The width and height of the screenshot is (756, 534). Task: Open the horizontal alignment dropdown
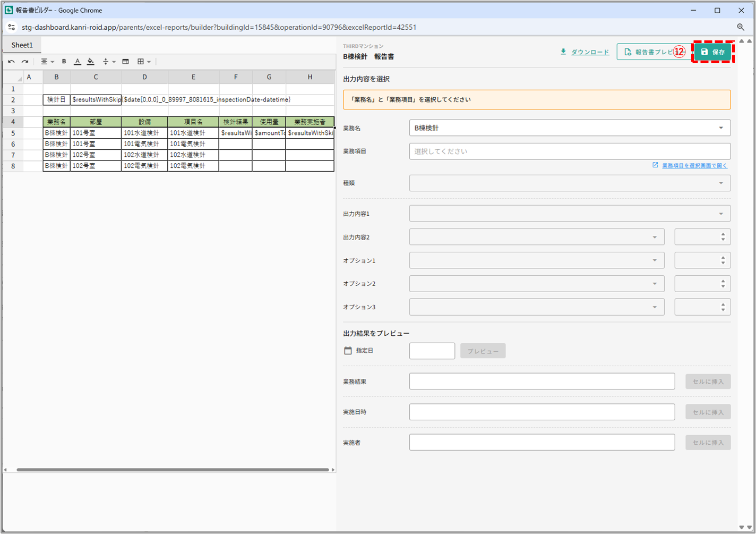47,62
